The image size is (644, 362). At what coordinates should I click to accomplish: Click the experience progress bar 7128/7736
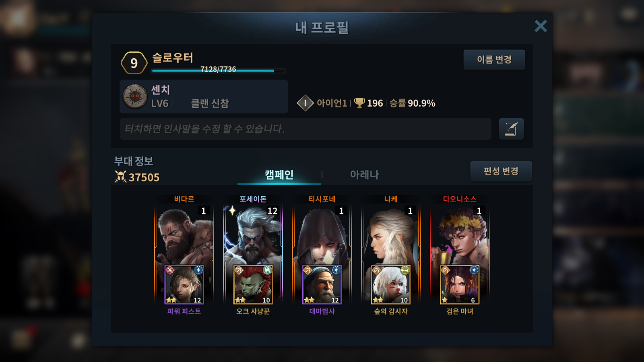point(219,70)
